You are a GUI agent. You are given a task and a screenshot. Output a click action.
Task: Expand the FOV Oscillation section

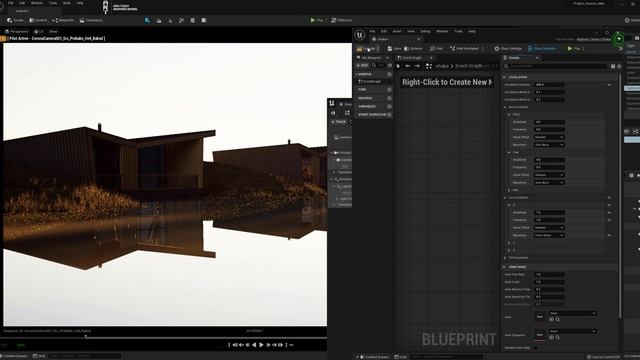tap(505, 258)
